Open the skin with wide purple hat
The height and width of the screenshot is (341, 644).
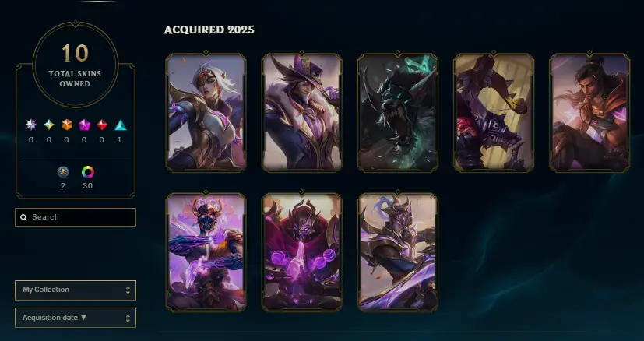pos(302,113)
